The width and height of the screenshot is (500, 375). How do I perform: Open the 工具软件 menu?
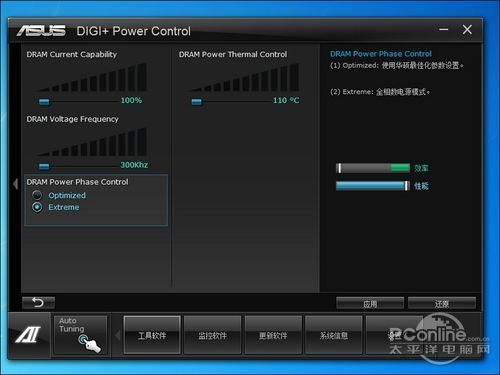[x=152, y=335]
